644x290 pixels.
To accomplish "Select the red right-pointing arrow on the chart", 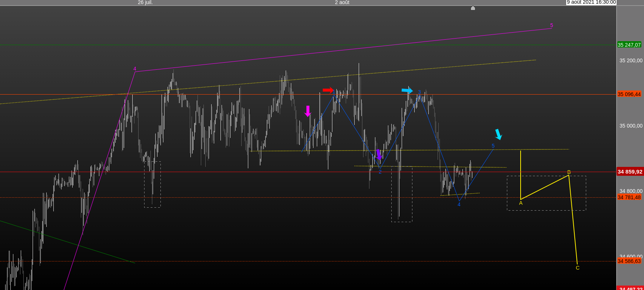I will coord(328,90).
